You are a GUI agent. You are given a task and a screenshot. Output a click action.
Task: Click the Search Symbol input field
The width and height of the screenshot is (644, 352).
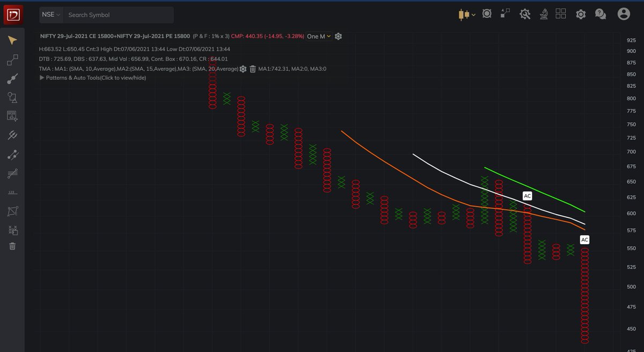(118, 14)
